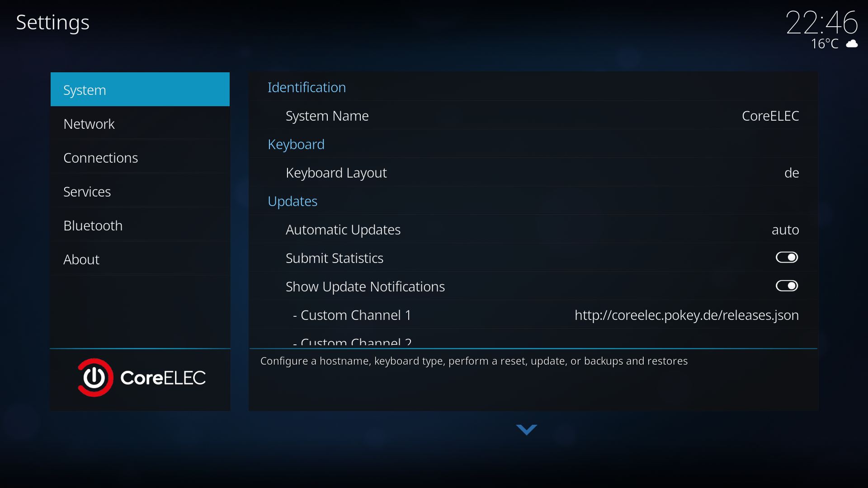Click the 'de' keyboard layout value
The image size is (868, 488).
[792, 173]
